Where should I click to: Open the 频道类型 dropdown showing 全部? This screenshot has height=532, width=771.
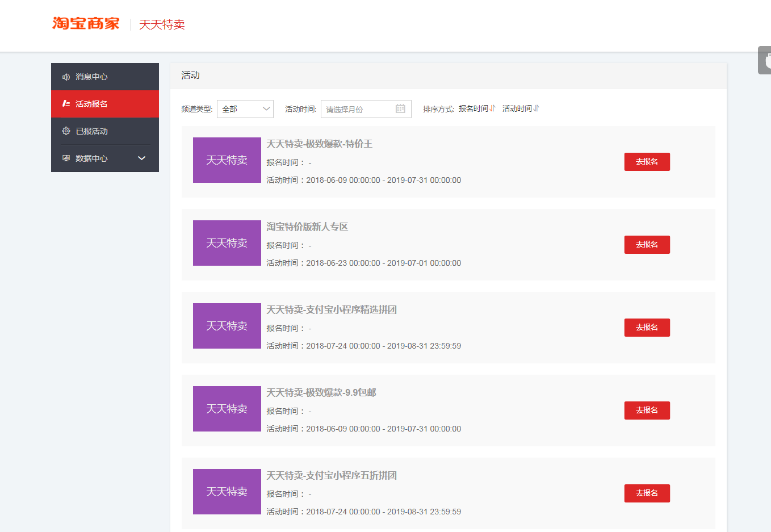(245, 109)
